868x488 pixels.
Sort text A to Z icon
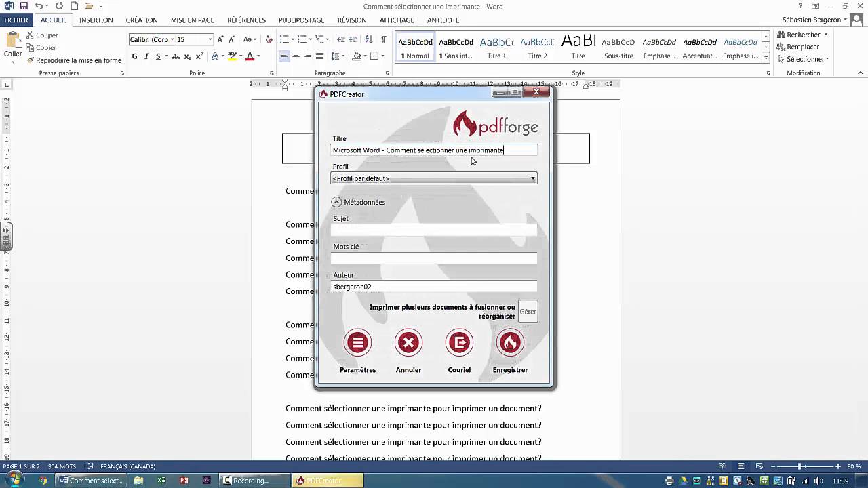pos(369,39)
